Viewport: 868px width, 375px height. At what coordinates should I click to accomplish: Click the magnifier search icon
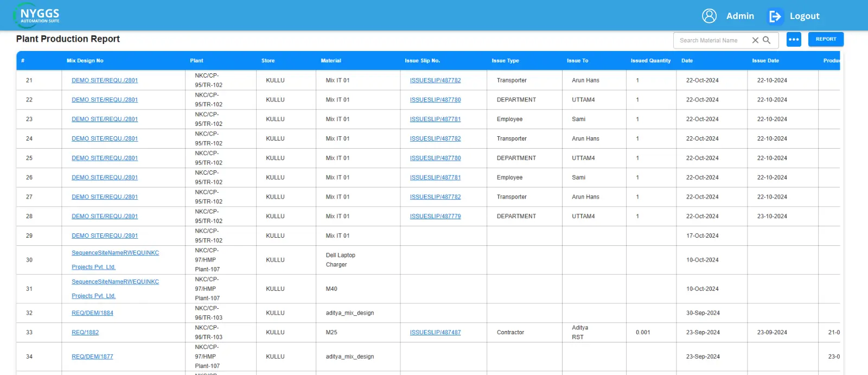tap(767, 40)
